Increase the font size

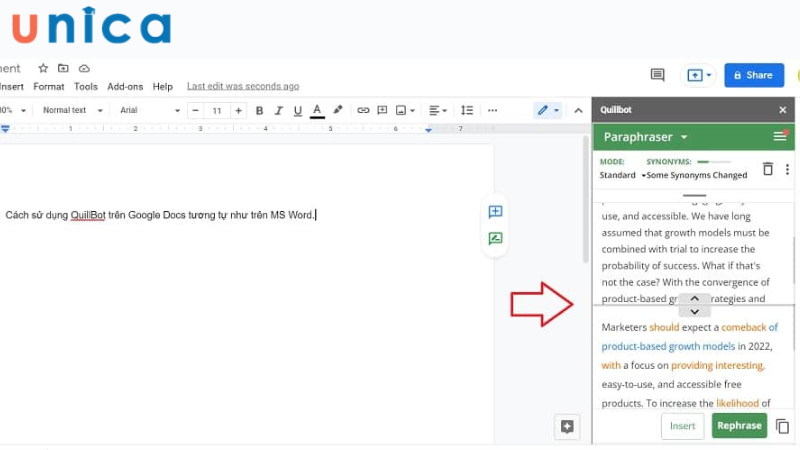coord(238,110)
